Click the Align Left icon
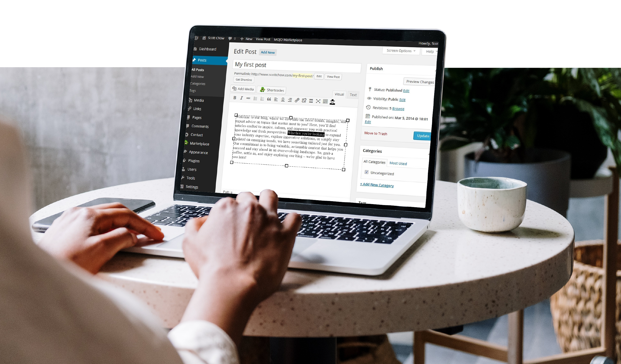Image resolution: width=621 pixels, height=364 pixels. 276,101
